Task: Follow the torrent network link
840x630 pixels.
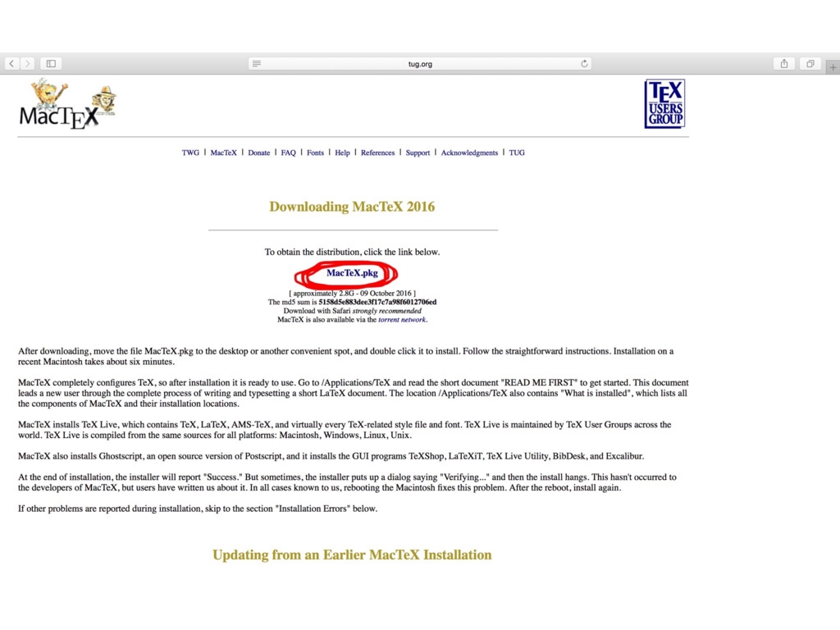Action: coord(402,320)
